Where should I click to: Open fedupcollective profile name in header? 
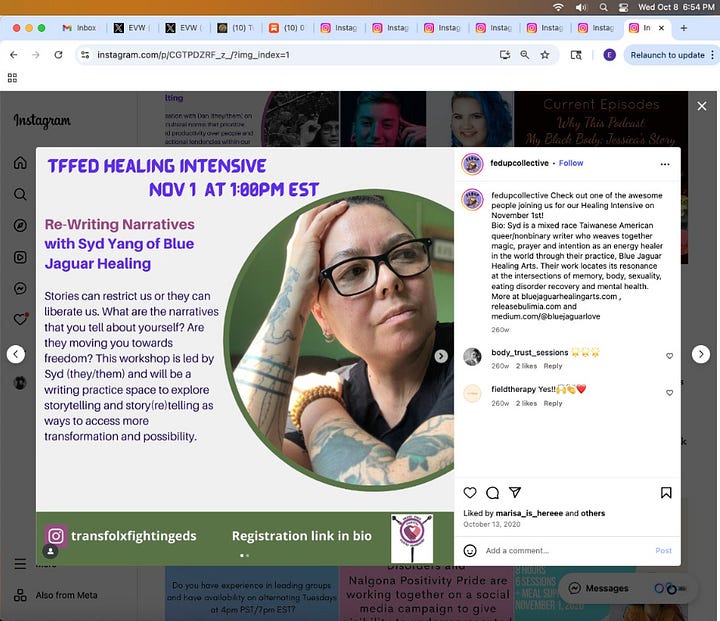coord(519,163)
